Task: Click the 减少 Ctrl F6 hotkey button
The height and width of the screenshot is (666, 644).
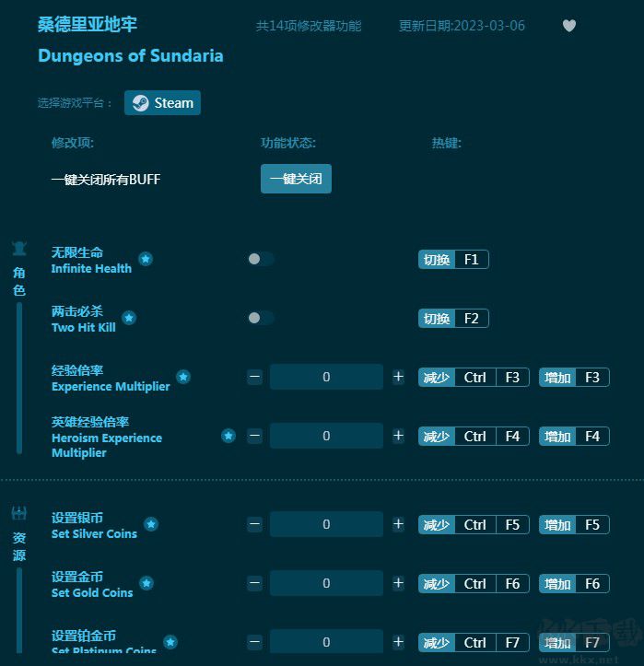Action: (474, 584)
